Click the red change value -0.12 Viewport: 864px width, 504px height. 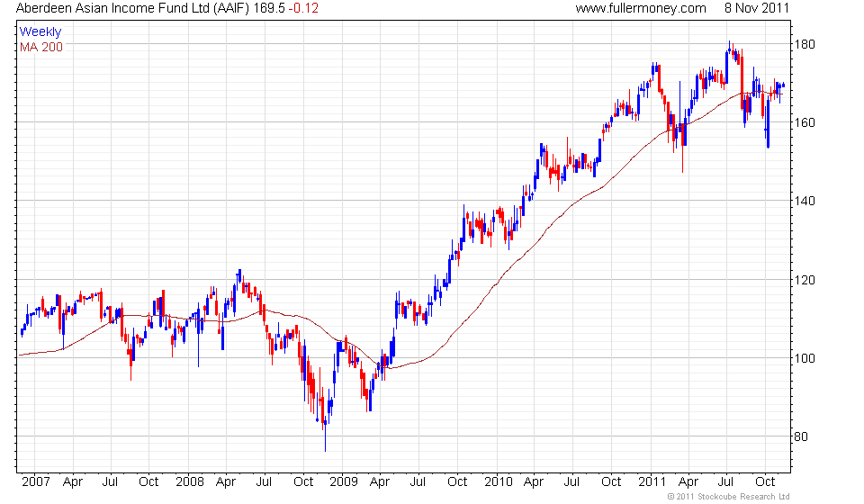(x=303, y=8)
